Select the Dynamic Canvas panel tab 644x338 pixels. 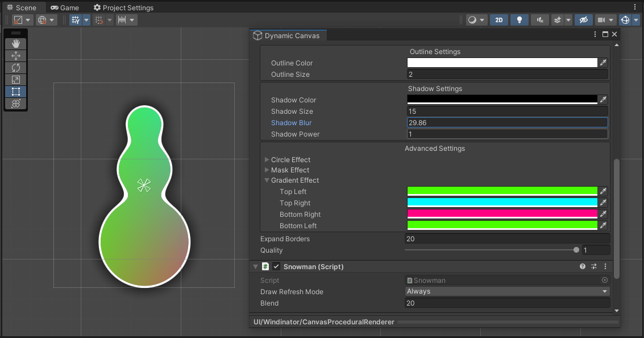288,35
